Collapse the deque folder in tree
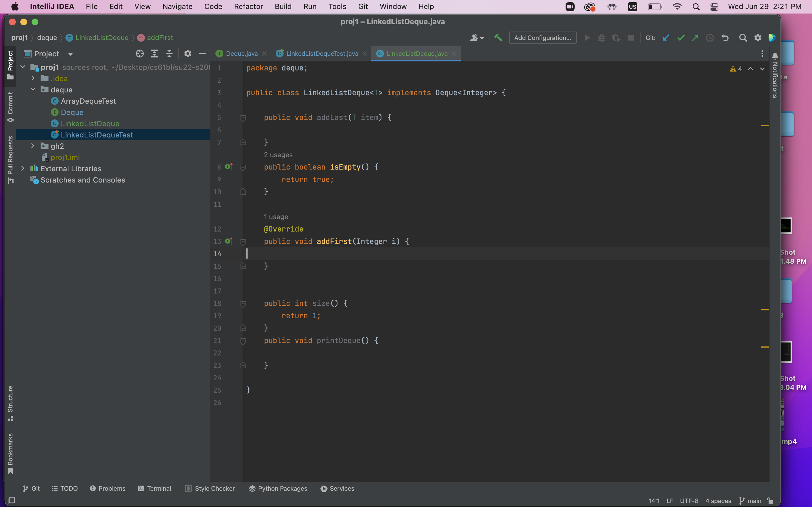Screen dimensions: 812x507 coord(32,90)
